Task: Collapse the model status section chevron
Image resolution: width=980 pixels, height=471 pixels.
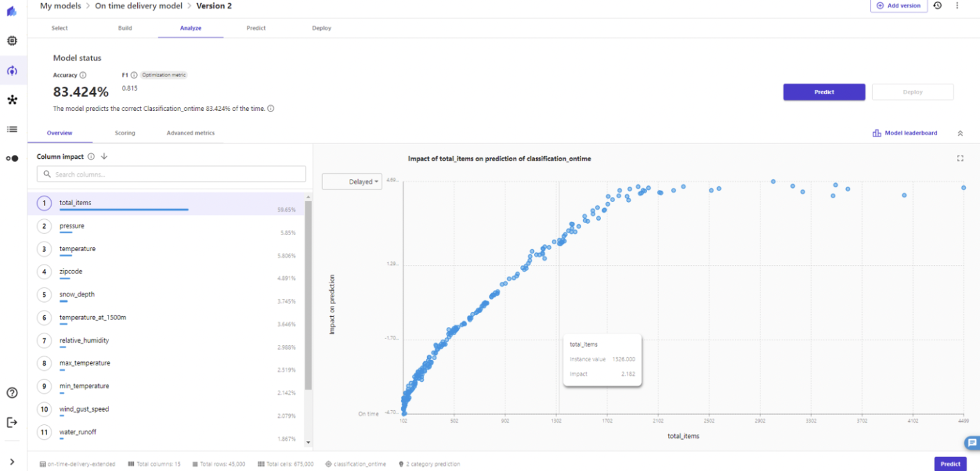Action: coord(960,133)
